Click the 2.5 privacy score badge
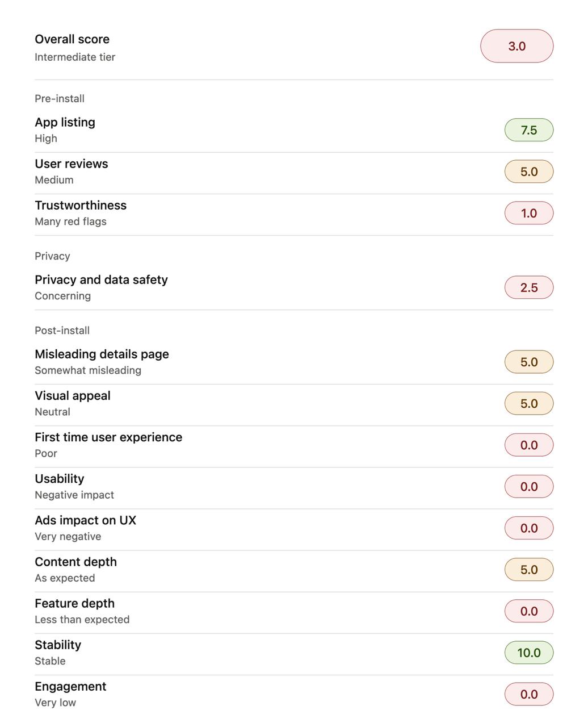This screenshot has width=588, height=727. point(529,287)
